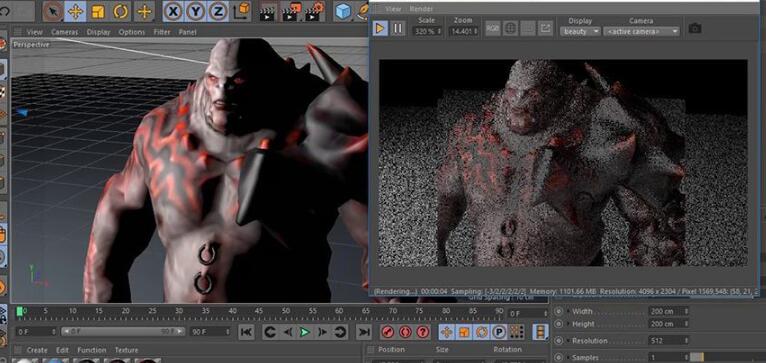Click the Resolution 512 field
The width and height of the screenshot is (766, 363).
(669, 341)
